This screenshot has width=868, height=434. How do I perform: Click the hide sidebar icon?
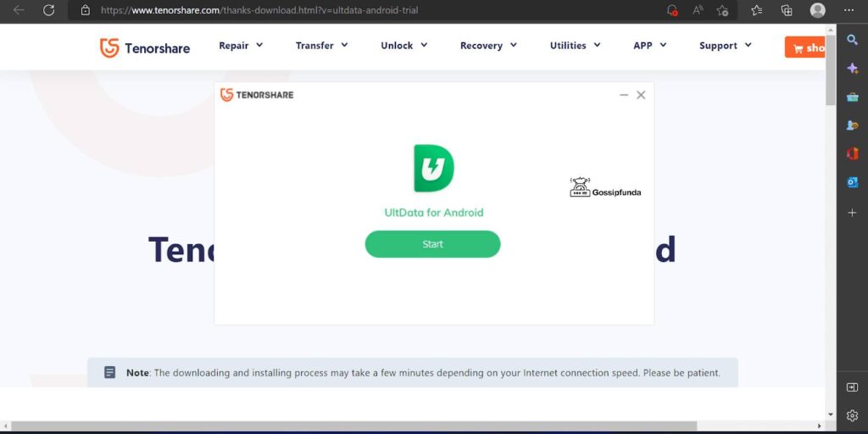point(853,387)
